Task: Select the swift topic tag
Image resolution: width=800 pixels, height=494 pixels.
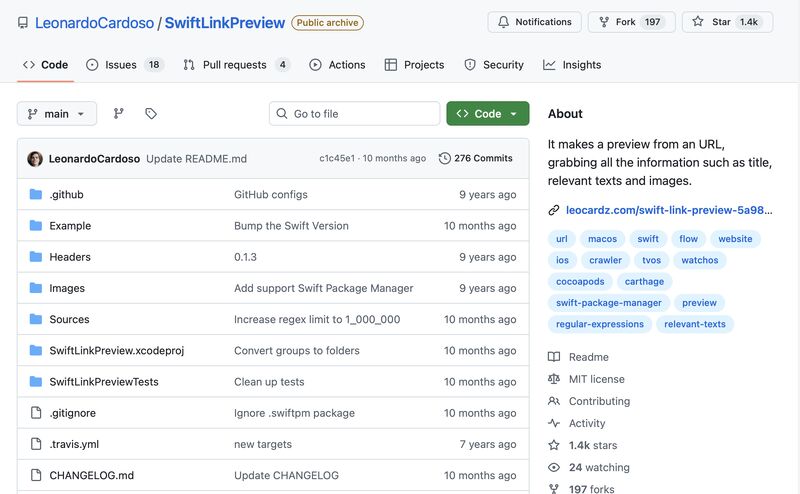Action: click(648, 239)
